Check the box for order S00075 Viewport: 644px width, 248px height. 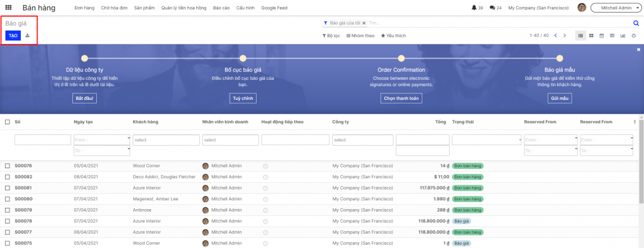[x=8, y=243]
